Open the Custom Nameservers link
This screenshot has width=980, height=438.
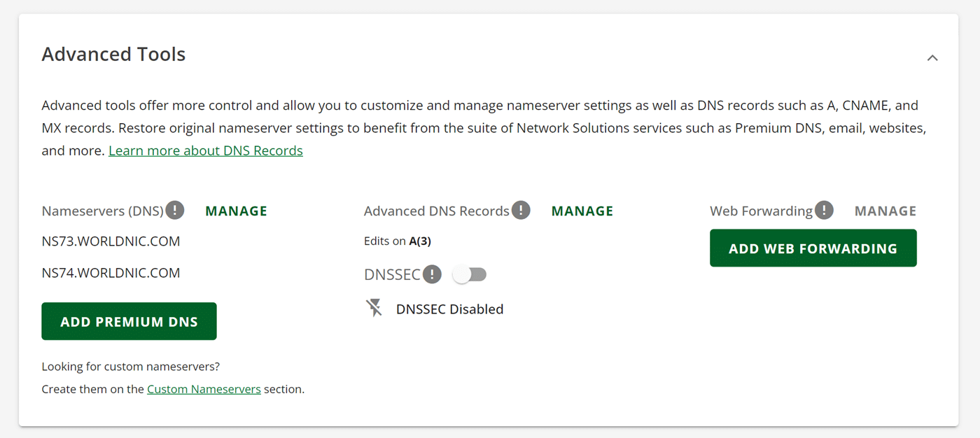pos(204,388)
